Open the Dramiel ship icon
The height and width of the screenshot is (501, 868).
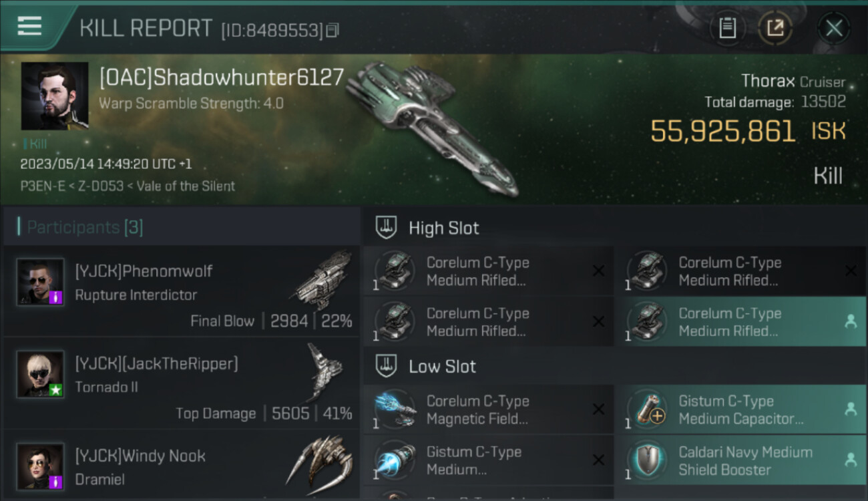point(319,462)
